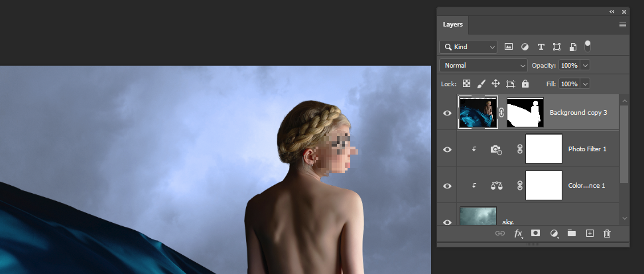The width and height of the screenshot is (644, 274).
Task: Open Opacity slider dropdown arrow
Action: click(x=585, y=65)
